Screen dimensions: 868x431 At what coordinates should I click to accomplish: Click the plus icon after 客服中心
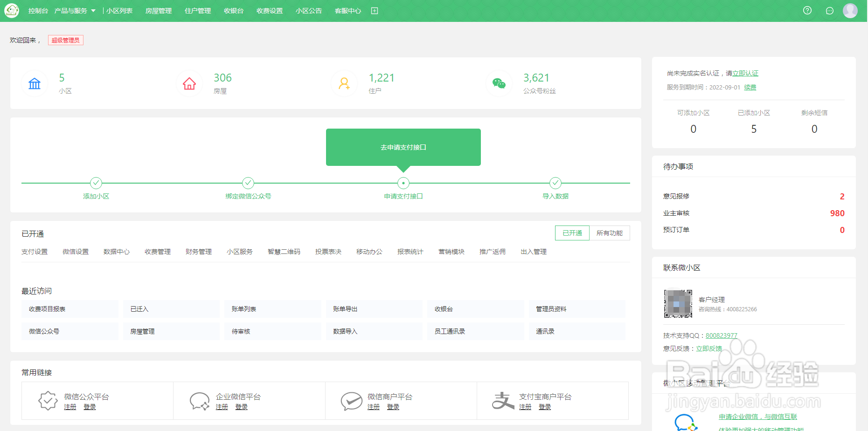375,11
